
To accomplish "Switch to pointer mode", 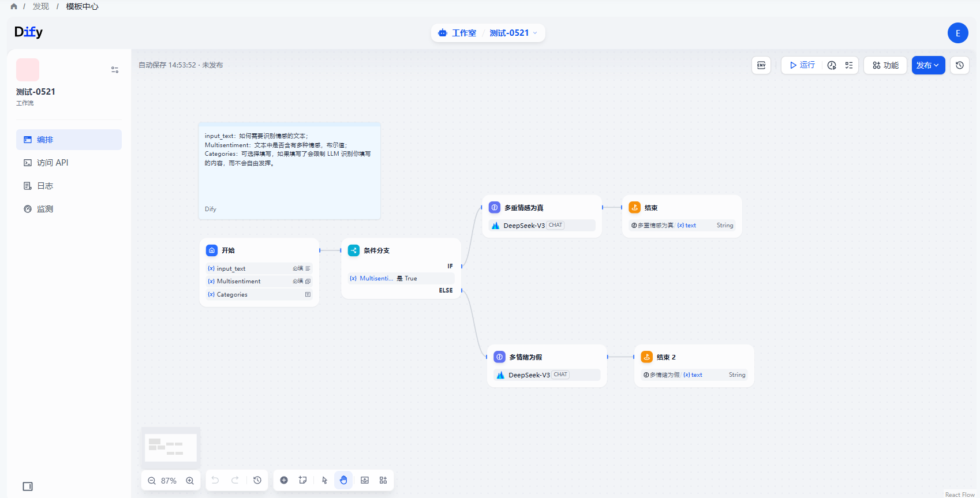I will click(324, 480).
